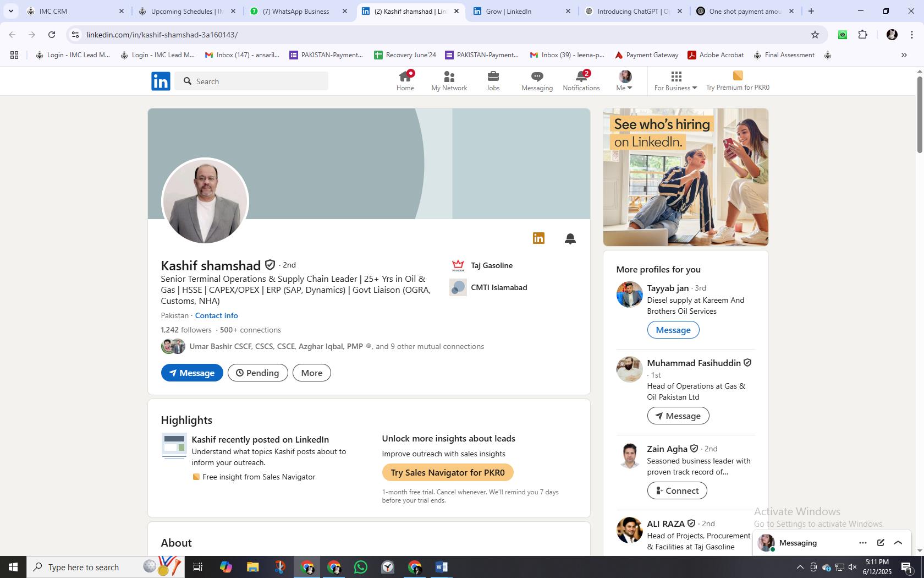
Task: Open Recovery June'24 bookmark
Action: click(x=405, y=55)
